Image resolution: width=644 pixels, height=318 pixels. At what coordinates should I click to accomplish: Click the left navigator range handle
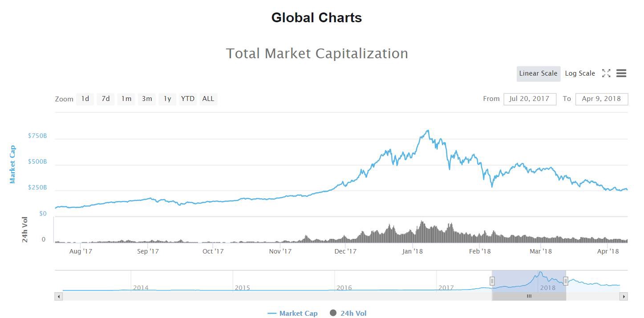492,281
